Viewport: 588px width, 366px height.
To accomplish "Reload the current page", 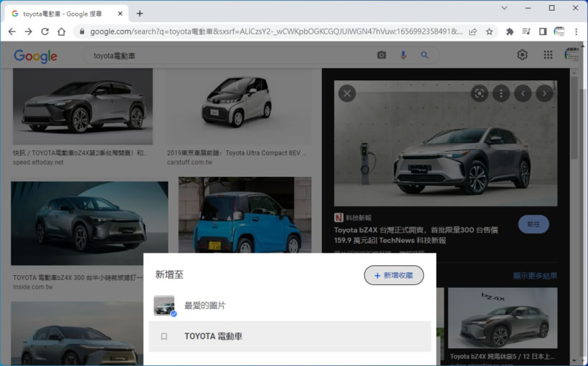I will click(x=44, y=32).
